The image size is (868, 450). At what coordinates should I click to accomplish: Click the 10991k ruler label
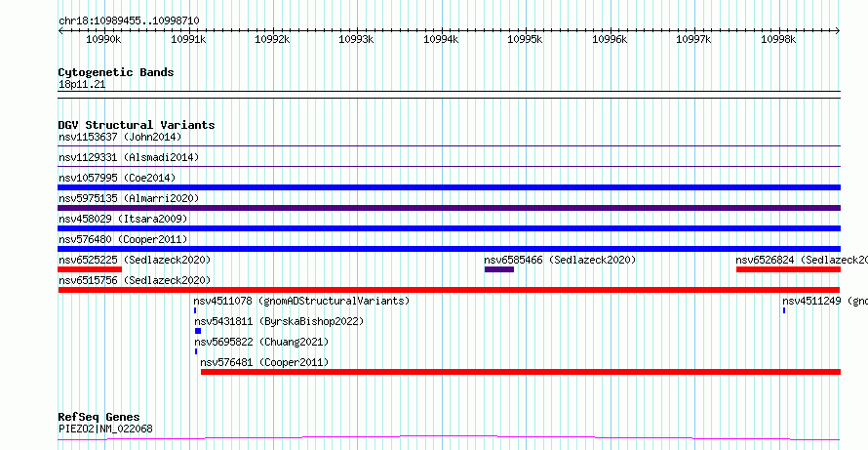coord(188,39)
